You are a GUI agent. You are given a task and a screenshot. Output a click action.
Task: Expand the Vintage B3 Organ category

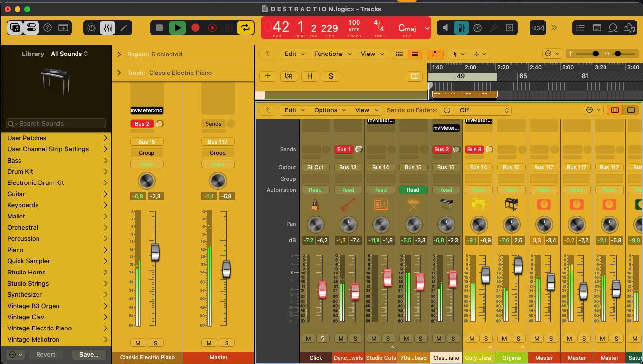click(x=105, y=306)
